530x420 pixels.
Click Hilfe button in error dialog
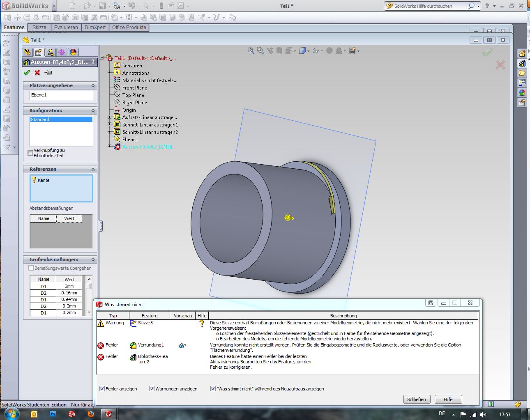point(448,399)
